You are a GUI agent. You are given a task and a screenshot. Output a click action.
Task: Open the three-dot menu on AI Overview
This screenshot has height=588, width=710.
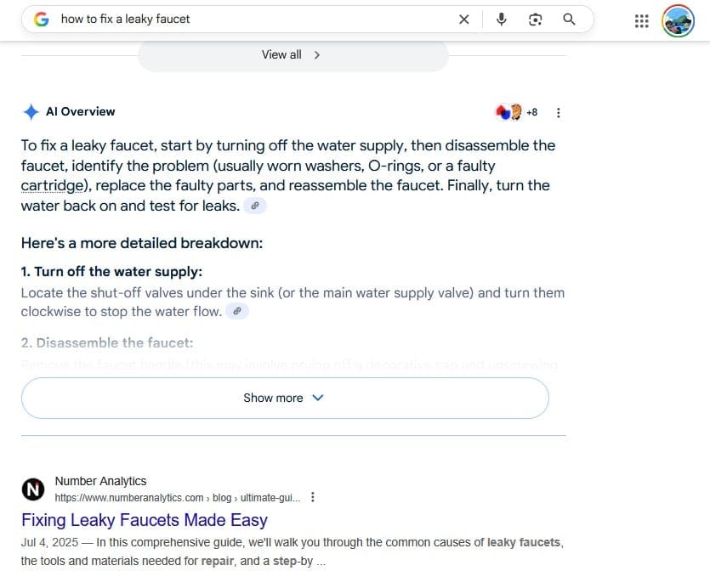[559, 112]
